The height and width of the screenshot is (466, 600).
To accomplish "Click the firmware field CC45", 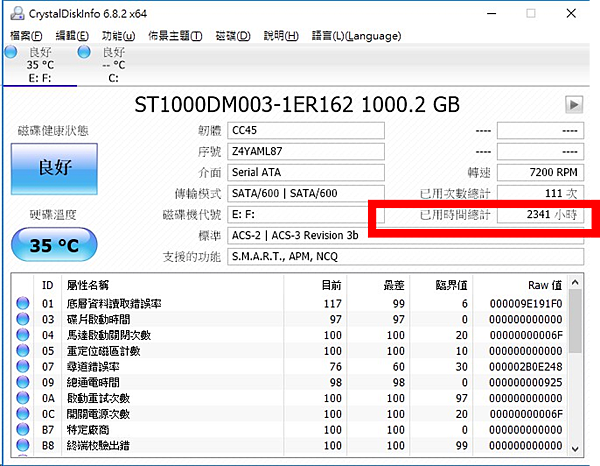I will coord(306,130).
